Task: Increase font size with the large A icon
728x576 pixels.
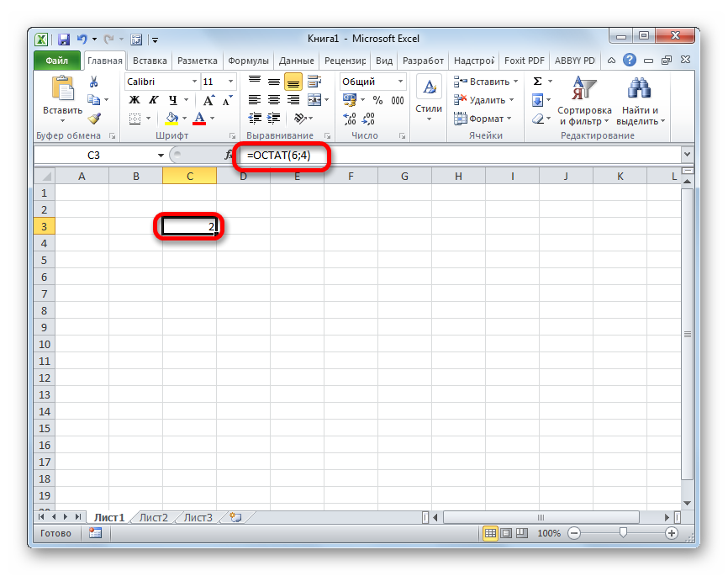Action: (x=208, y=100)
